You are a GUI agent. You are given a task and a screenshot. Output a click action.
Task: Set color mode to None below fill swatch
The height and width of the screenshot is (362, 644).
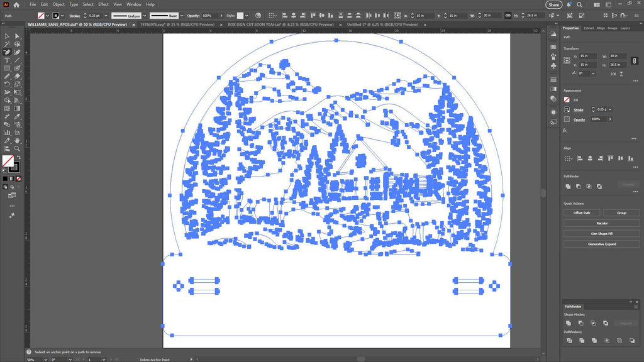(18, 178)
